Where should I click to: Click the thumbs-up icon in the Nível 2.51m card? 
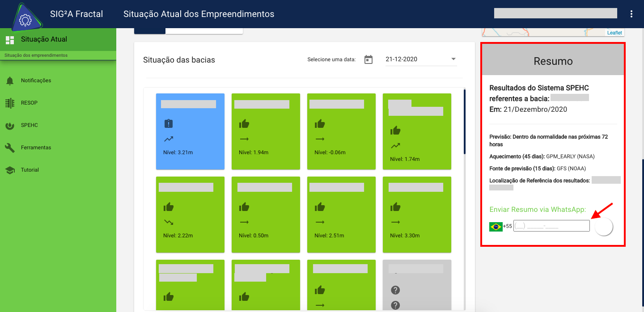coord(320,207)
